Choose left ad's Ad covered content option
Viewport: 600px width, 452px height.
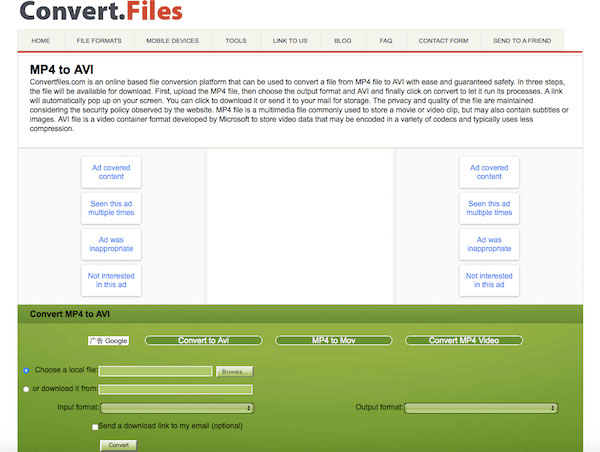111,172
